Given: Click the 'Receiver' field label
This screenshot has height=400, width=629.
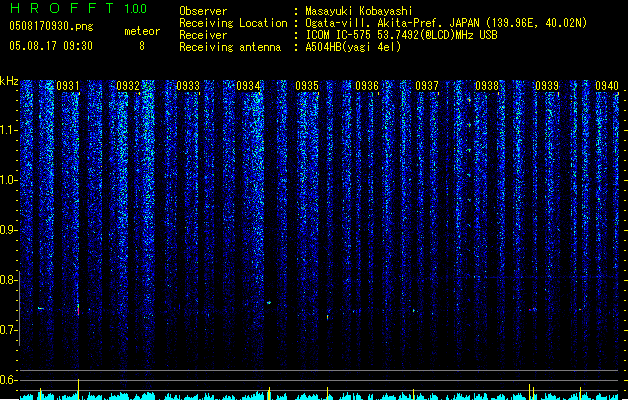Looking at the screenshot, I should (x=203, y=35).
